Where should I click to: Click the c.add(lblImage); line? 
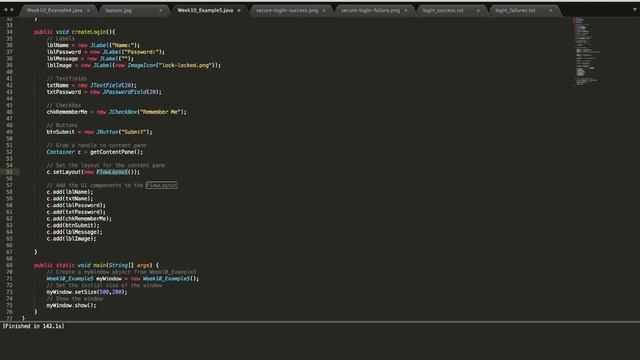pos(71,239)
